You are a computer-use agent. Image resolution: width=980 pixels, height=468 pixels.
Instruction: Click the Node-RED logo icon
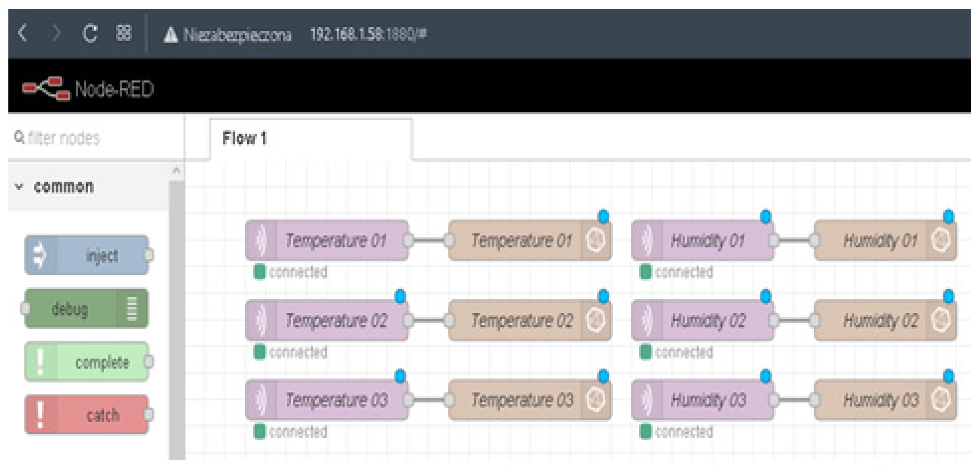coord(46,89)
